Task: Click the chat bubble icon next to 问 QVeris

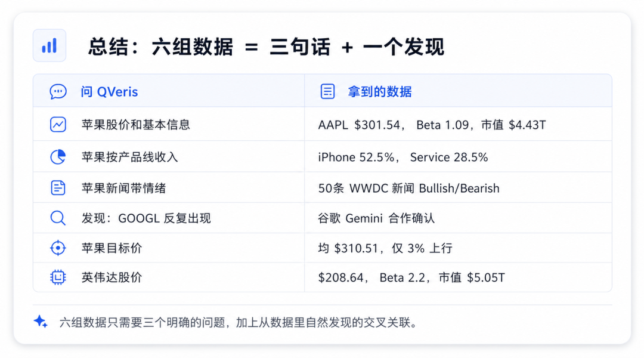Action: click(x=58, y=92)
